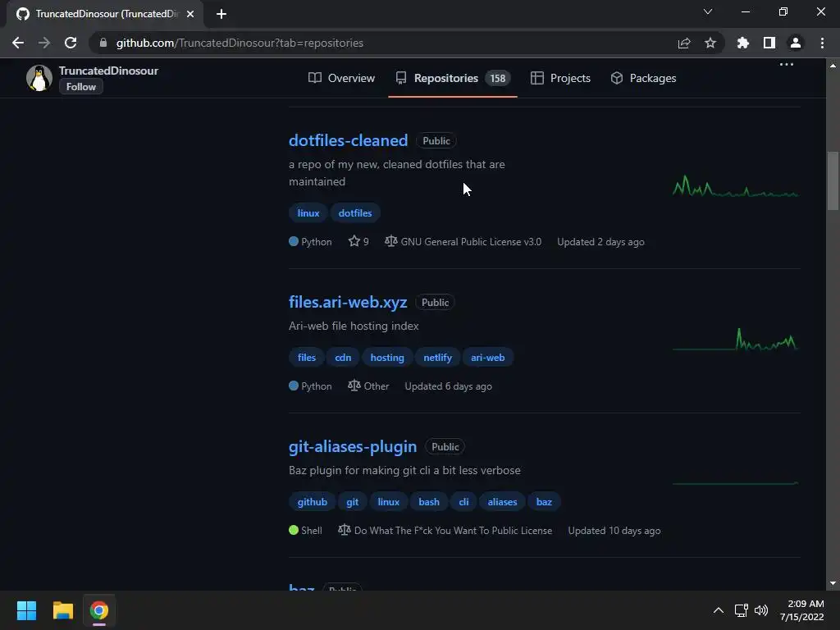Go back with the browser back arrow
840x630 pixels.
[x=18, y=43]
